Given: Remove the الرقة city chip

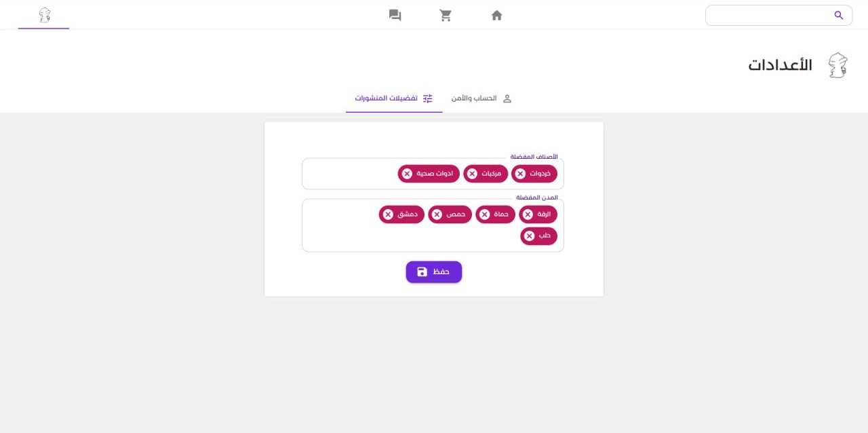Looking at the screenshot, I should (x=528, y=214).
